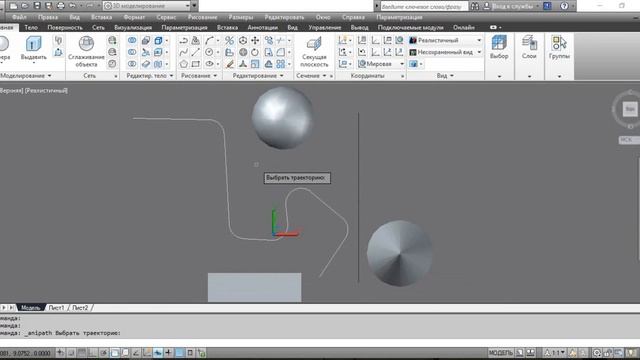Toggle the workspace gear icon in status bar
Image resolution: width=640 pixels, height=360 pixels.
(x=597, y=353)
